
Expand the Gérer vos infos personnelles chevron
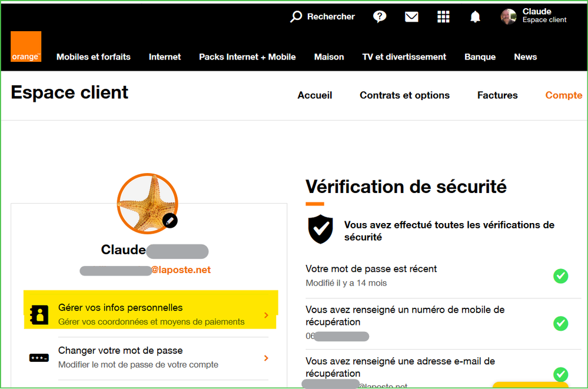coord(266,315)
